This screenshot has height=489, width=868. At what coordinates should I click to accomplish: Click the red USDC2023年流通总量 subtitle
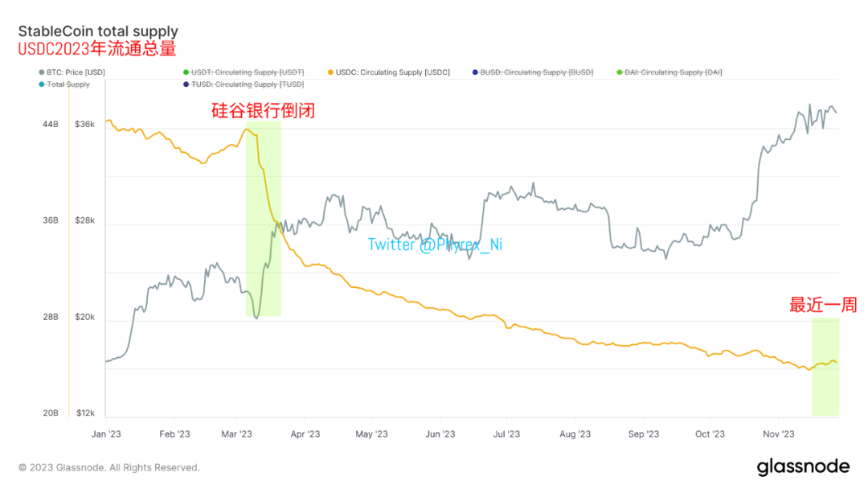click(x=97, y=49)
